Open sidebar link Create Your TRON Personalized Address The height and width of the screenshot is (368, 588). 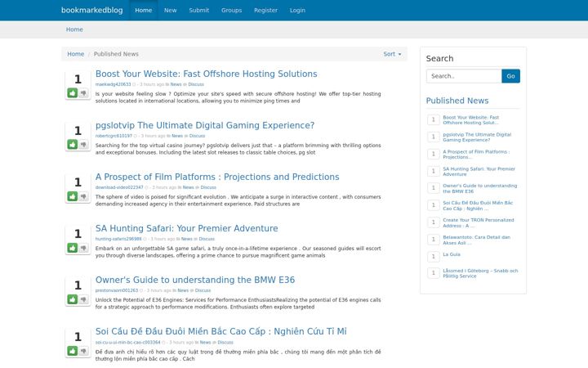click(x=478, y=222)
